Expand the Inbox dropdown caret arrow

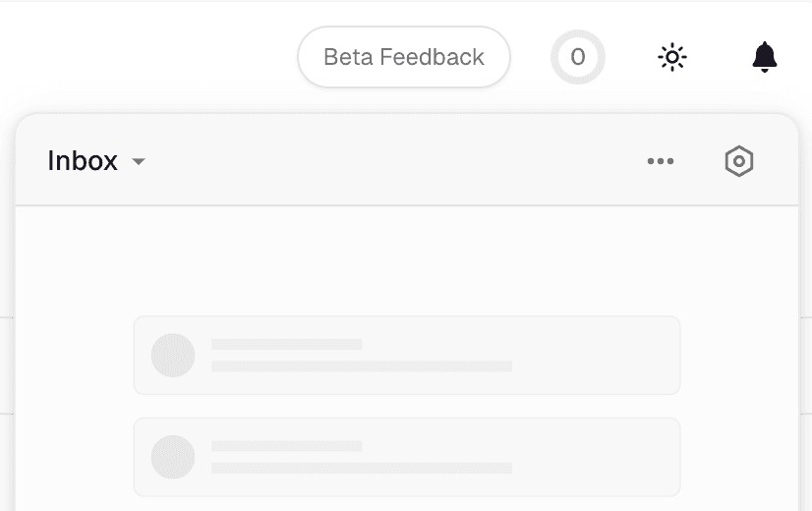pos(139,162)
